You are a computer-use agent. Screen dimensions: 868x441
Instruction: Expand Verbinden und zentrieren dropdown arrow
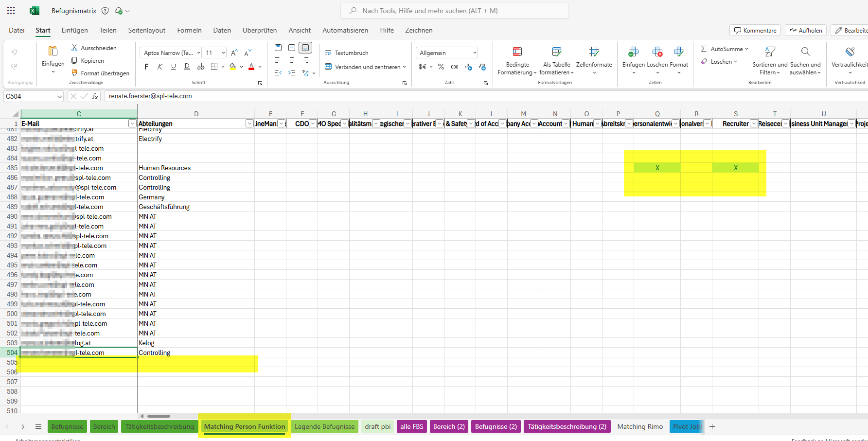click(404, 67)
